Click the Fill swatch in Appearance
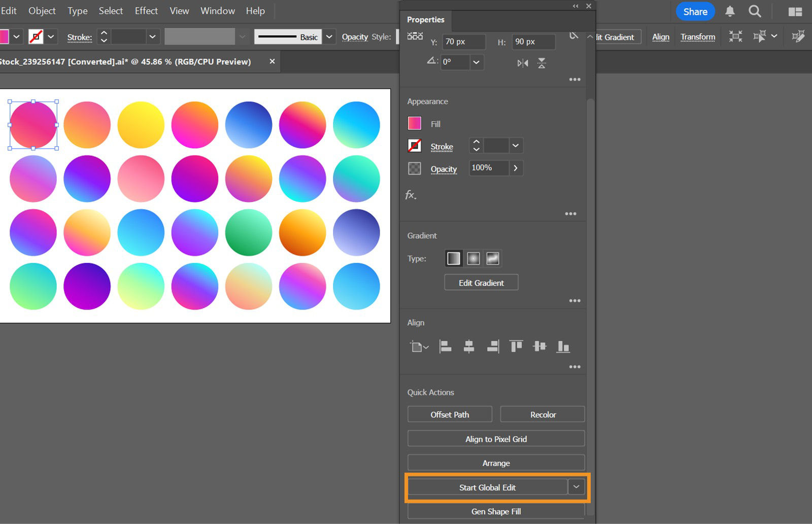Screen dimensions: 812x524 coord(415,123)
